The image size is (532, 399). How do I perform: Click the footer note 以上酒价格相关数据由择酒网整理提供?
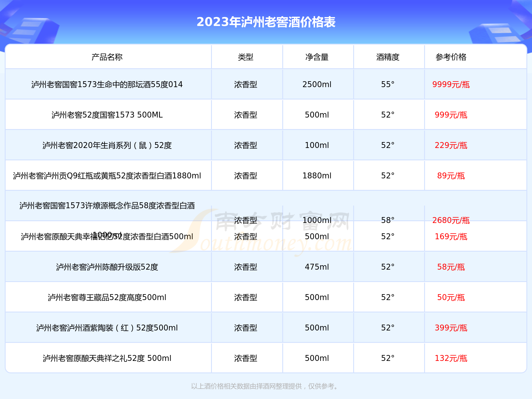click(246, 386)
